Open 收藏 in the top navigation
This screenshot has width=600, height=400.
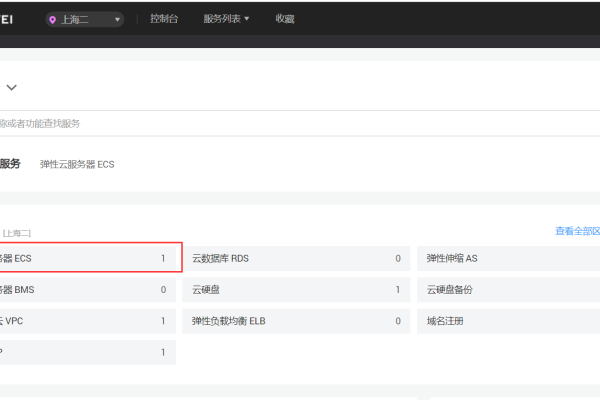[x=285, y=19]
